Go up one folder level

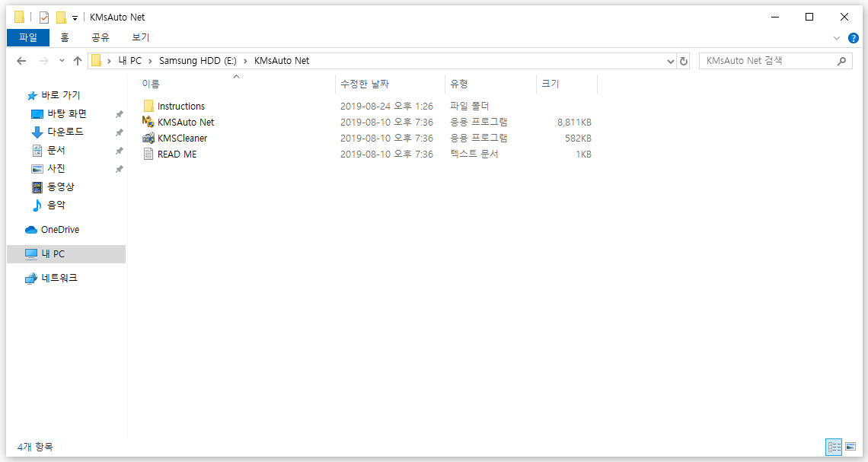click(x=78, y=61)
